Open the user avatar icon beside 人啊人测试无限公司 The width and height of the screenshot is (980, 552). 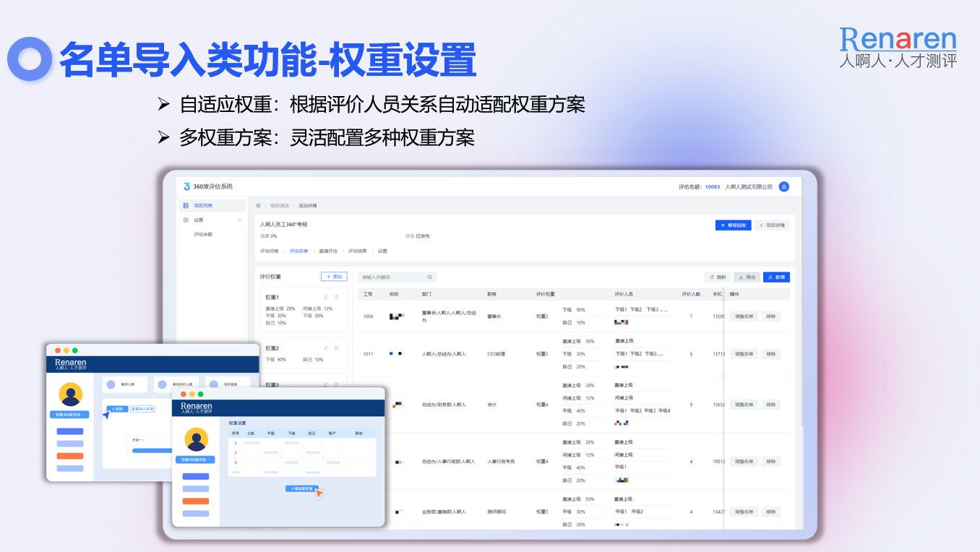pyautogui.click(x=784, y=186)
